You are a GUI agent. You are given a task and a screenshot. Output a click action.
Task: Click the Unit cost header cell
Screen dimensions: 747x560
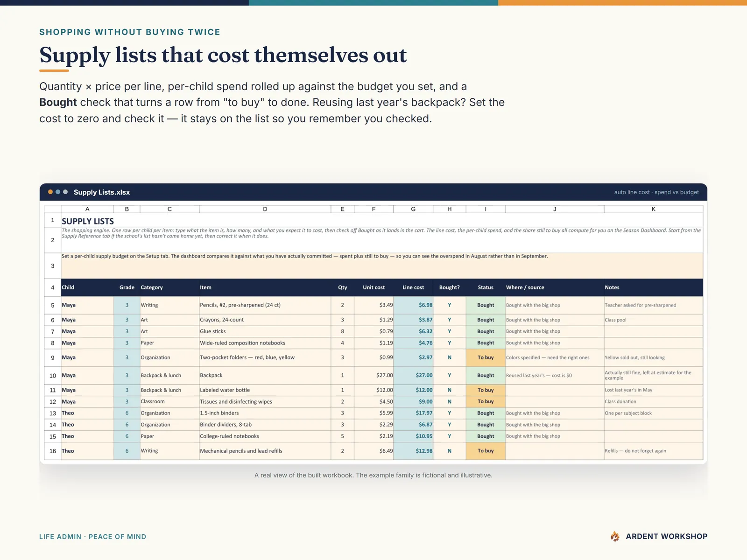(374, 287)
